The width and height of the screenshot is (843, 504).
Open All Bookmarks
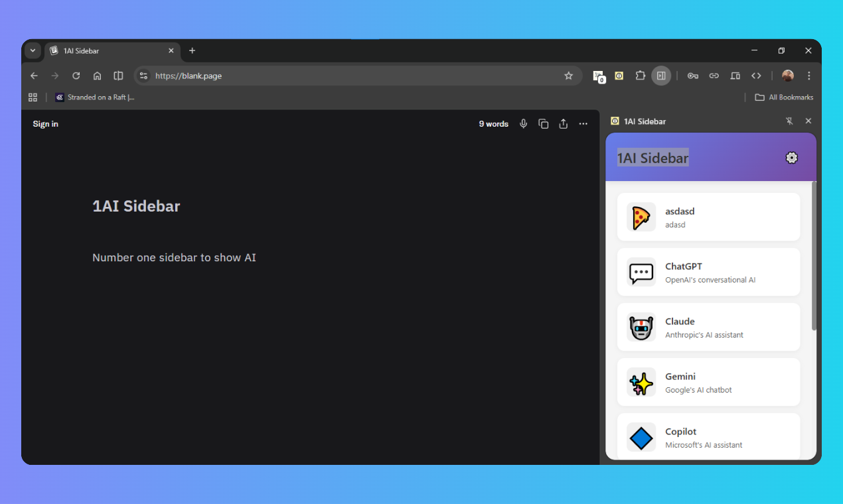click(784, 97)
